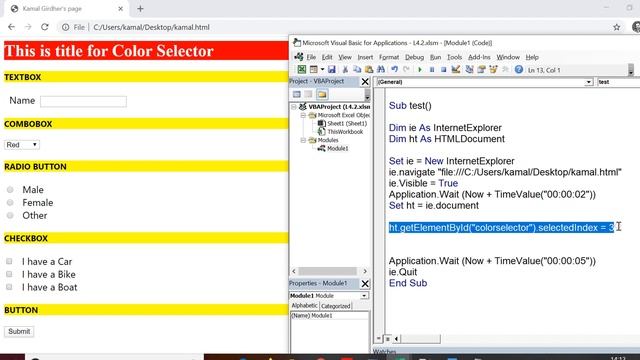
Task: Open the Module1 Module properties dropdown
Action: click(x=364, y=296)
